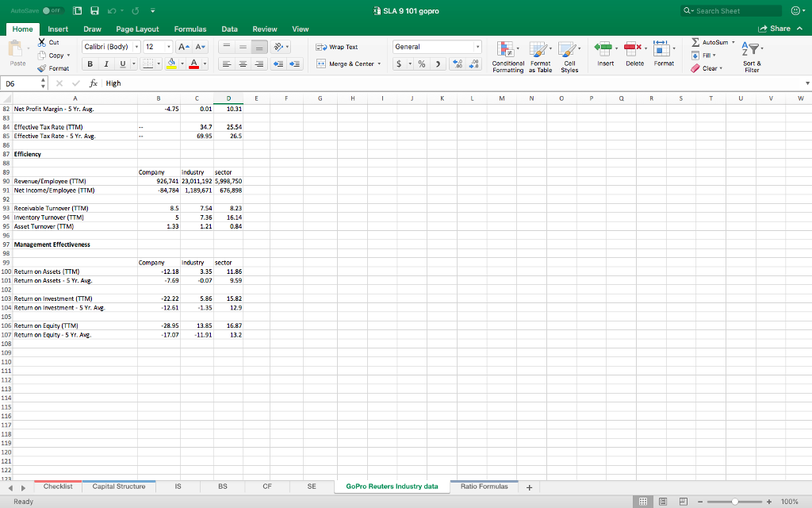Click Merge & Center button

click(x=346, y=63)
